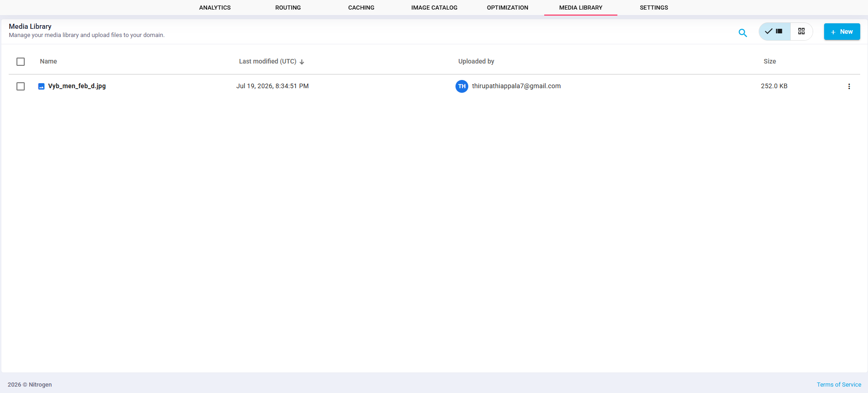
Task: Click the New upload button
Action: pos(842,32)
